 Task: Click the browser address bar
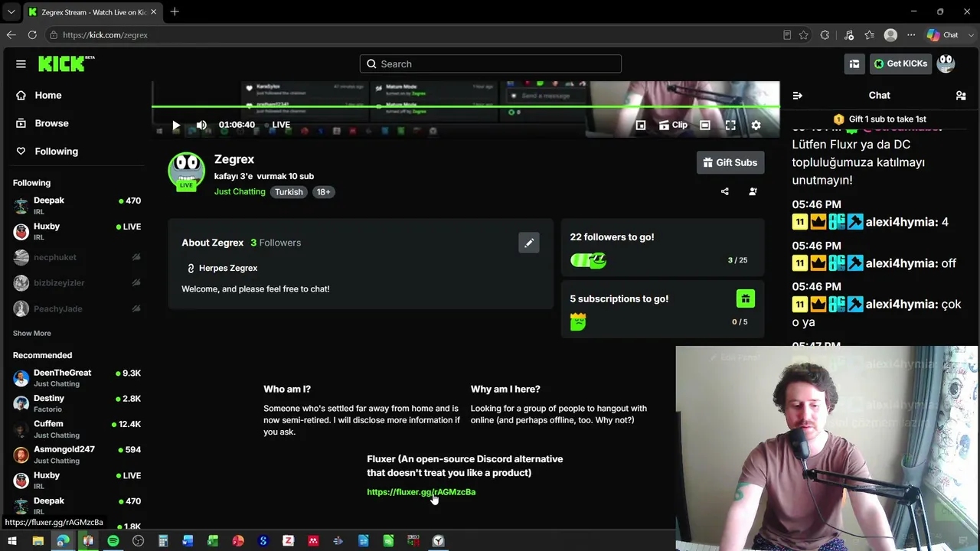tap(413, 35)
